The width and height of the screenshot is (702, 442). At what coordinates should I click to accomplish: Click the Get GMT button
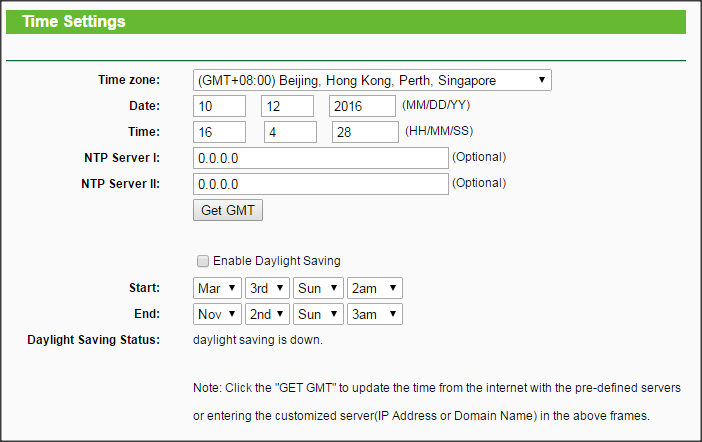(228, 210)
